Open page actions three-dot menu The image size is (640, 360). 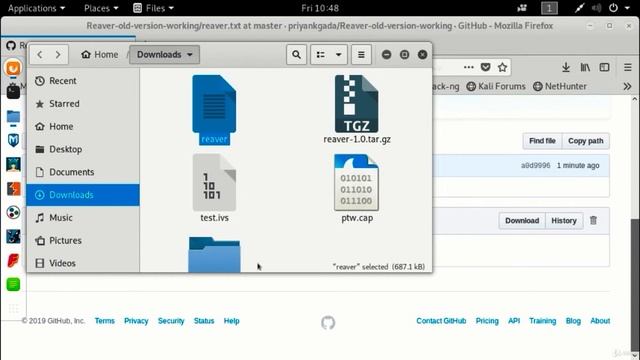[x=469, y=67]
